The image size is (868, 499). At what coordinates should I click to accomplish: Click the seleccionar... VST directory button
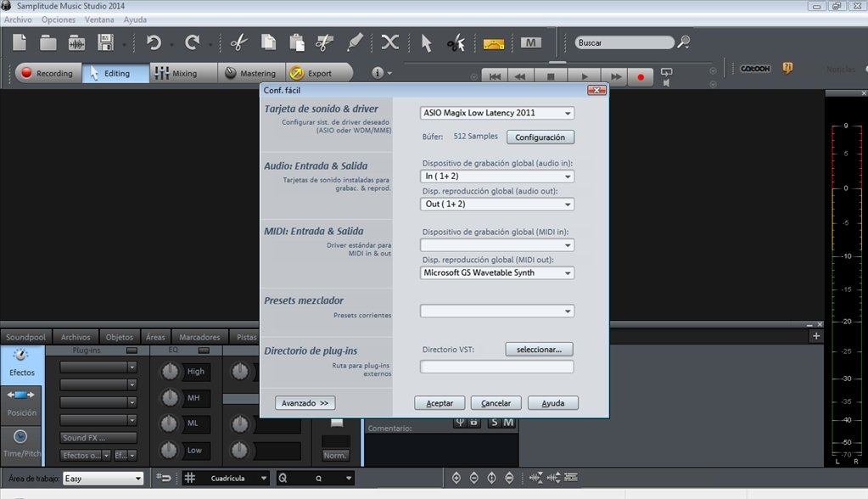(539, 350)
